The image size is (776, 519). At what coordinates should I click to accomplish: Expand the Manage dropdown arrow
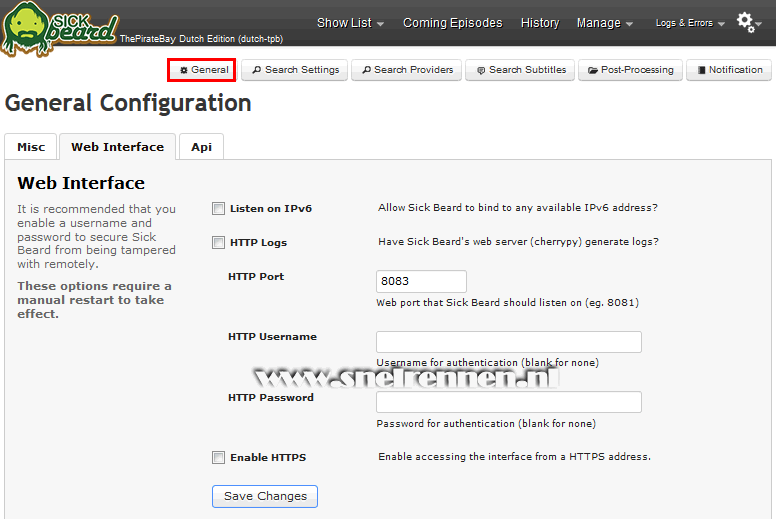click(629, 24)
